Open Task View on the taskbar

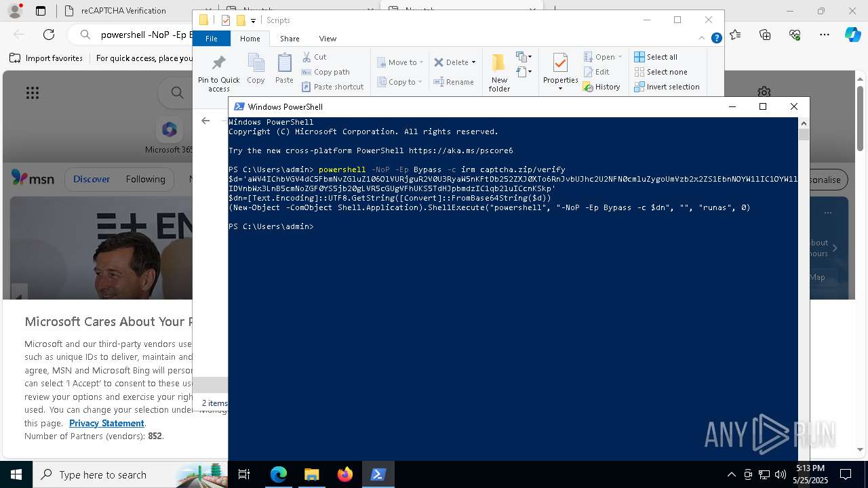point(244,474)
